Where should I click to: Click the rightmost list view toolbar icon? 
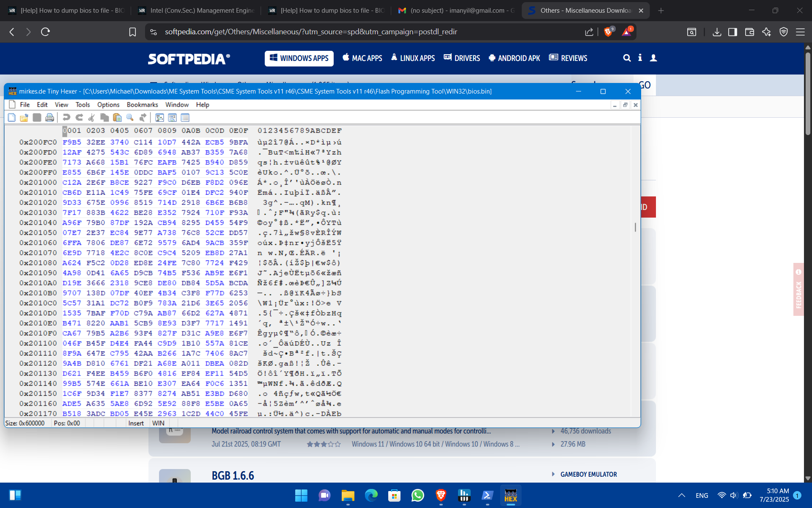click(x=185, y=118)
